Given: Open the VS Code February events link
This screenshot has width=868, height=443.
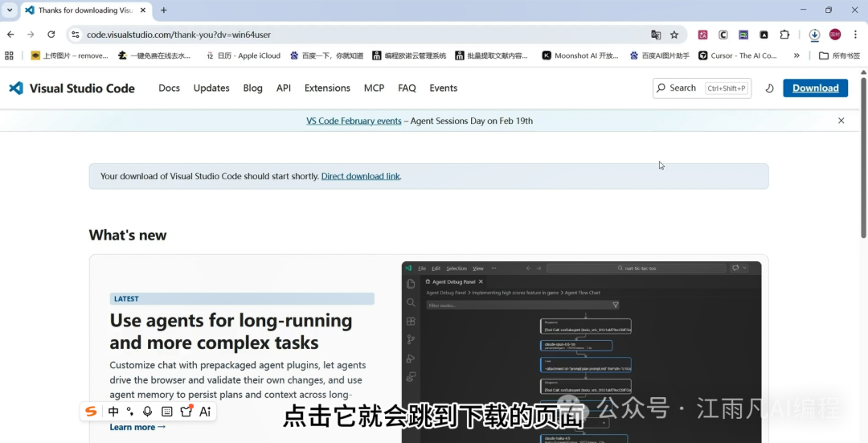Looking at the screenshot, I should 354,121.
